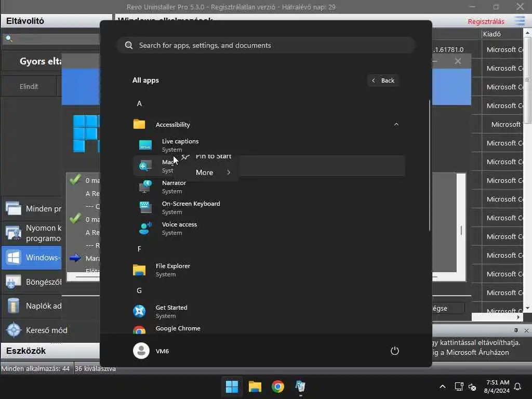532x399 pixels.
Task: Click the Windows Start button on taskbar
Action: 232,387
